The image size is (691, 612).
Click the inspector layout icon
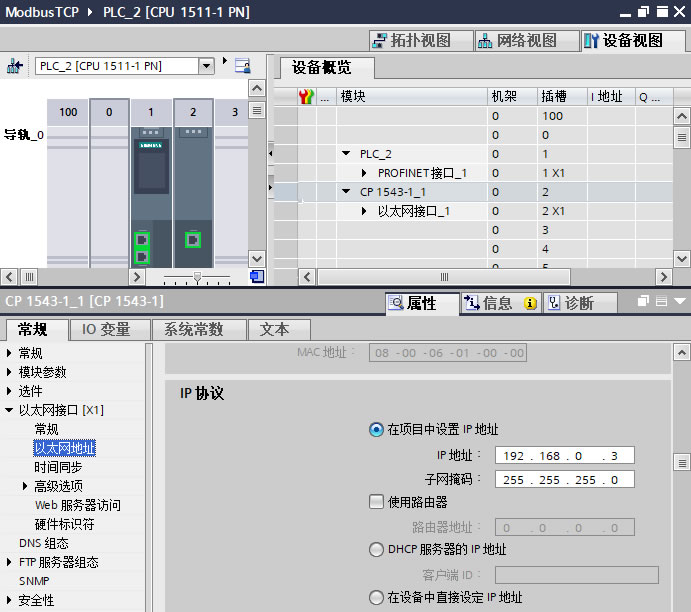tap(661, 301)
